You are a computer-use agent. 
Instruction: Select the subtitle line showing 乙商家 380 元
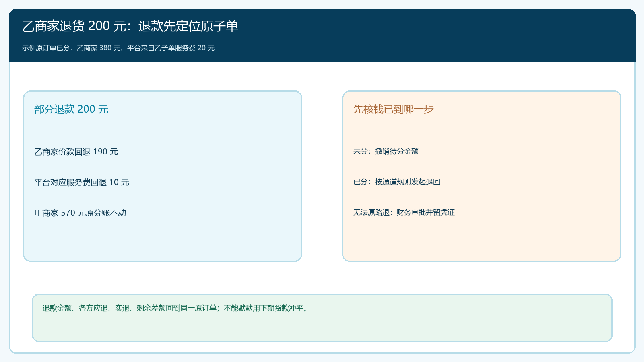[118, 48]
